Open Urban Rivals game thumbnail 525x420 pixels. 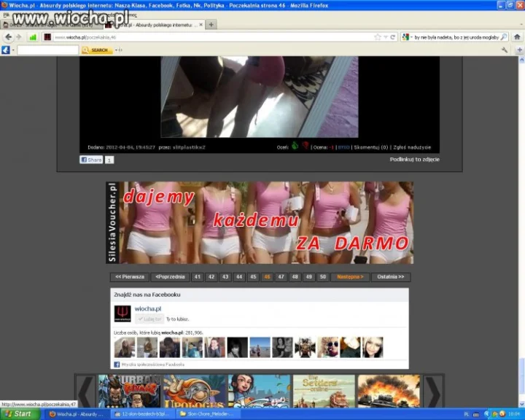(x=129, y=391)
